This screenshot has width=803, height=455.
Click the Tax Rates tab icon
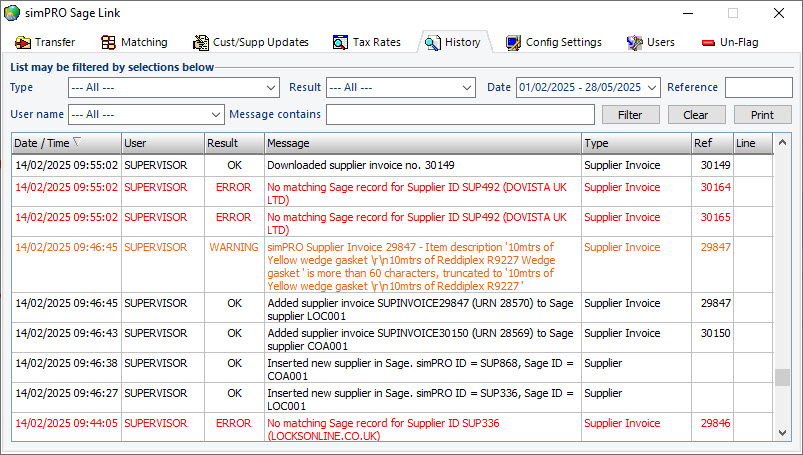[340, 43]
